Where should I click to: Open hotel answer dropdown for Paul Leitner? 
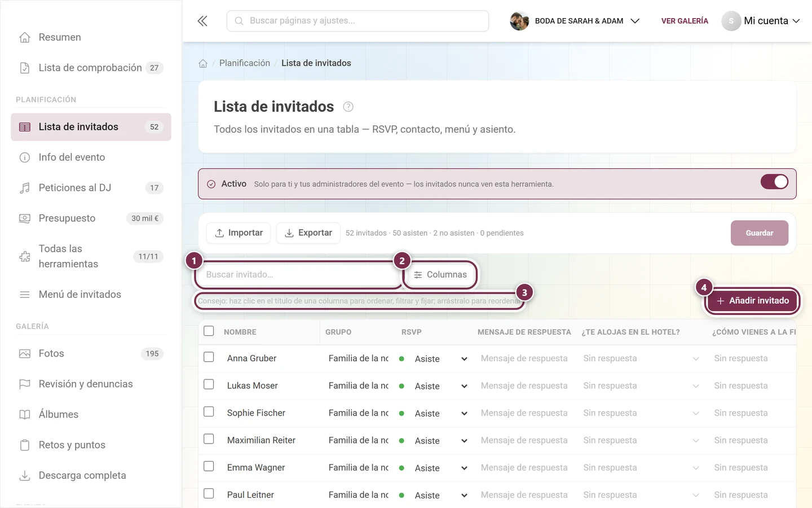pos(641,495)
